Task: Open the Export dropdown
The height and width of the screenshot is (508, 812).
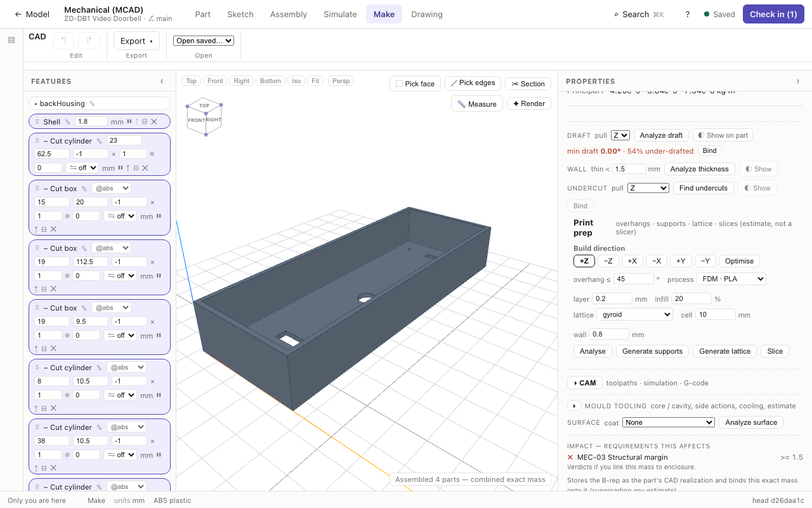Action: (x=136, y=41)
